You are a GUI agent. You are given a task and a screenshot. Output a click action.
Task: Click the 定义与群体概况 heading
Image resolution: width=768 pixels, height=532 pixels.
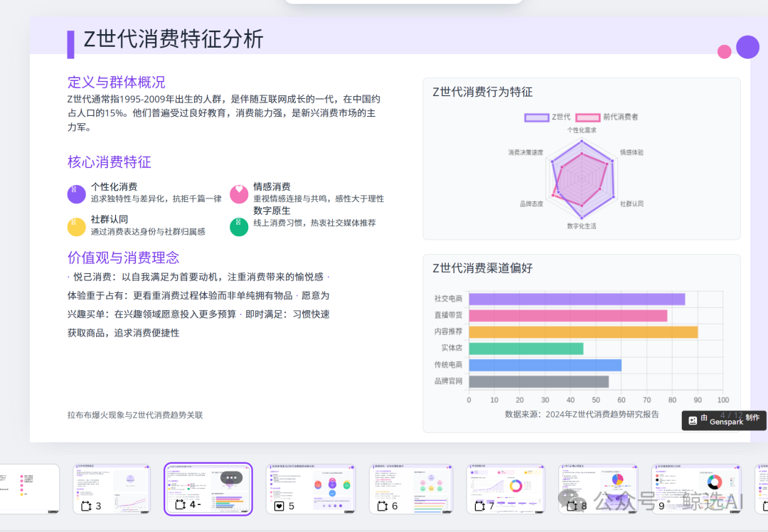(x=117, y=82)
